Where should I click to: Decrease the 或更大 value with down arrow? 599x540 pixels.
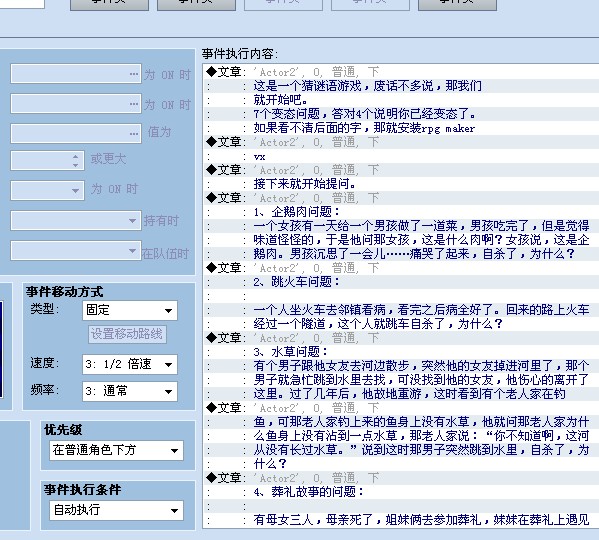pos(76,165)
